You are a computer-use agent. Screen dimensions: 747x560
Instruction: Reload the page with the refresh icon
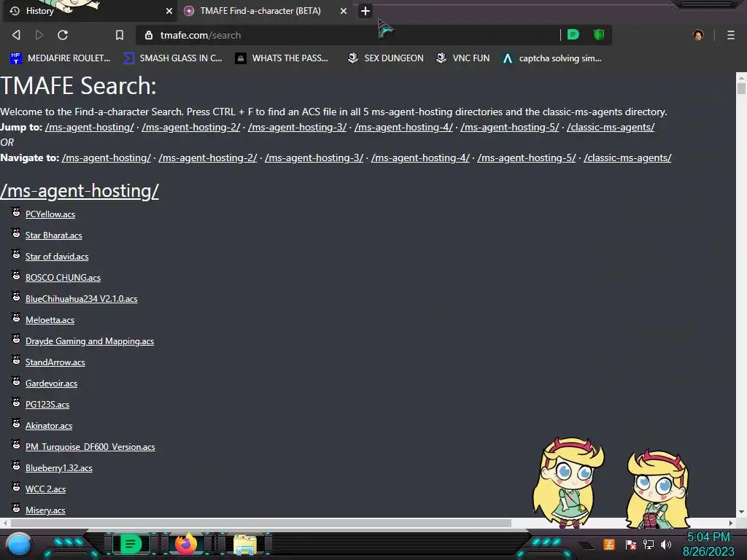click(63, 35)
